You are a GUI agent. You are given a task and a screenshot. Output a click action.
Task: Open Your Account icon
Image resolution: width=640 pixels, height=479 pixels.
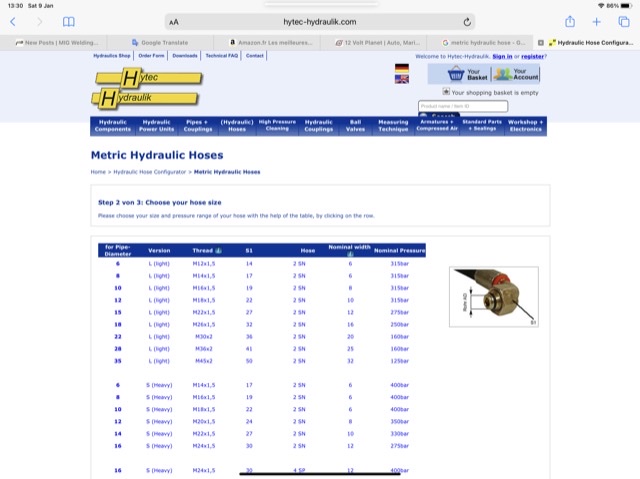point(516,74)
